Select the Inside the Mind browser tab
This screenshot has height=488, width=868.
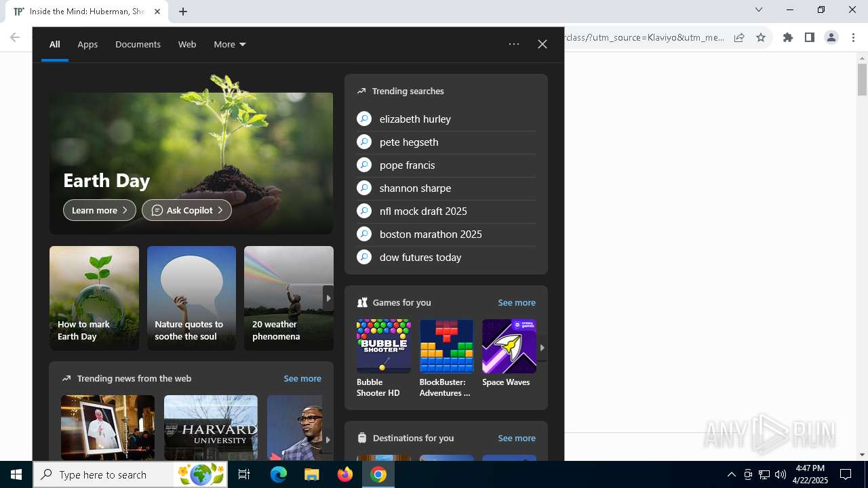coord(87,12)
